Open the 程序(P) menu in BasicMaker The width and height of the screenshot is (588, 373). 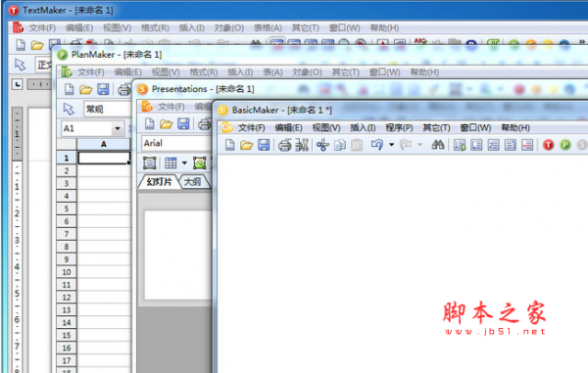coord(399,127)
